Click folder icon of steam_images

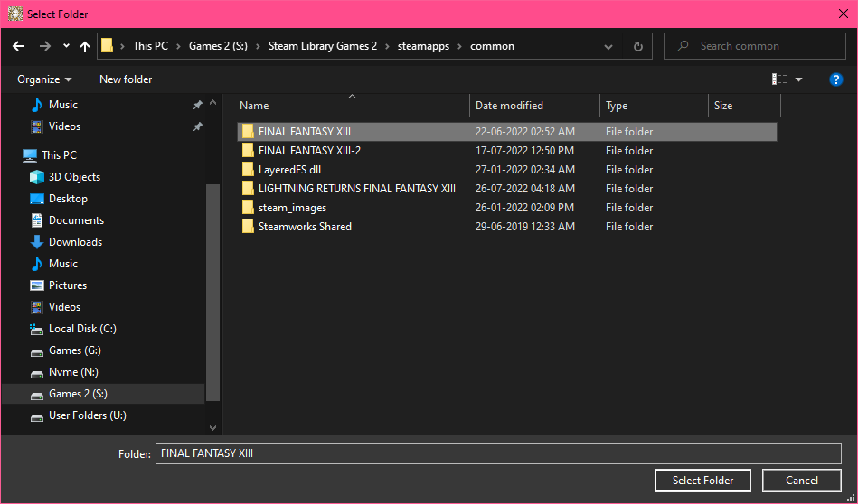point(248,208)
